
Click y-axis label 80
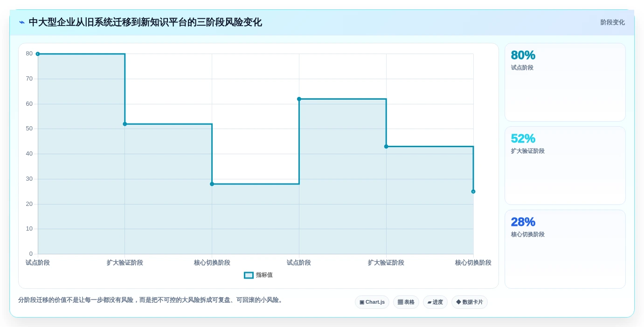tap(29, 54)
